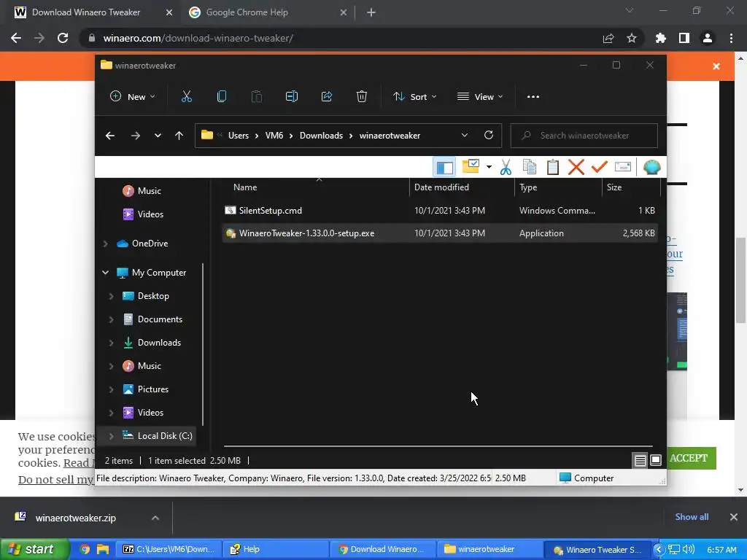Expand the Documents tree node
The image size is (747, 560).
click(x=111, y=319)
